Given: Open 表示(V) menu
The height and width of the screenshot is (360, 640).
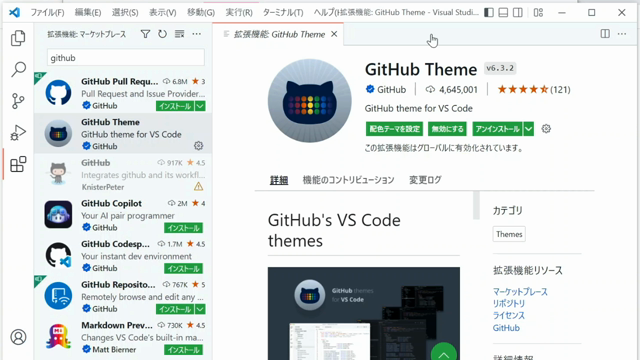Looking at the screenshot, I should pos(162,13).
